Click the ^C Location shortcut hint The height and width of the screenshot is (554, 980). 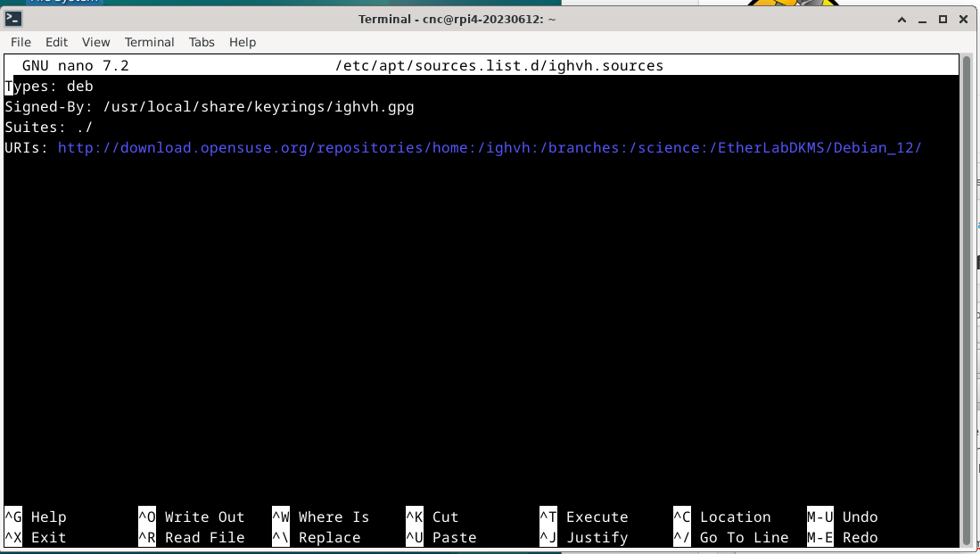[722, 517]
